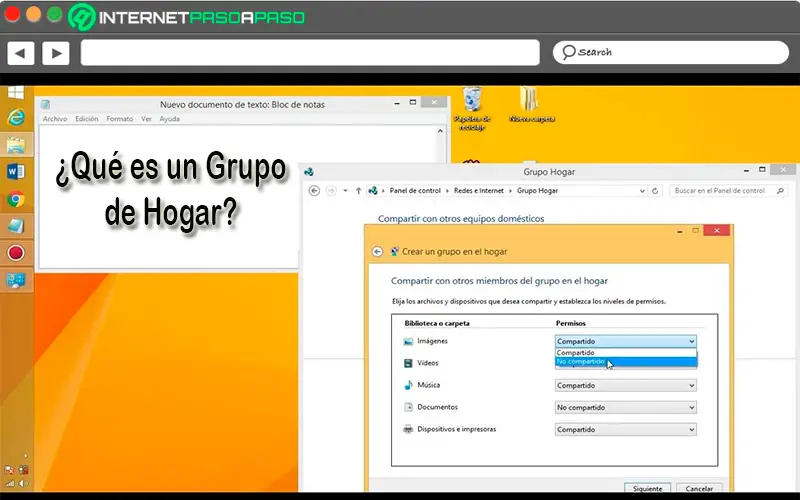Click Notepad scrollbar up arrow
The width and height of the screenshot is (800, 500).
[x=440, y=131]
